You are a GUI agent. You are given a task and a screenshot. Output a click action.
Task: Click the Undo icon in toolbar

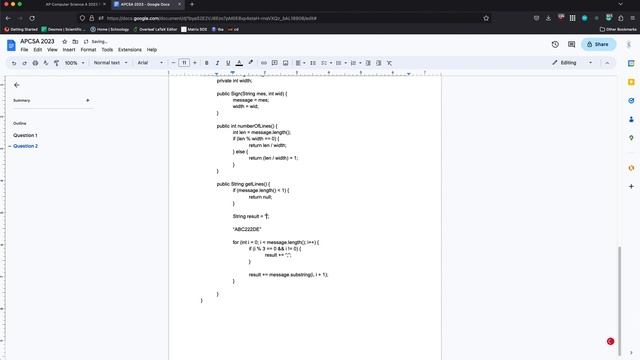tap(14, 63)
